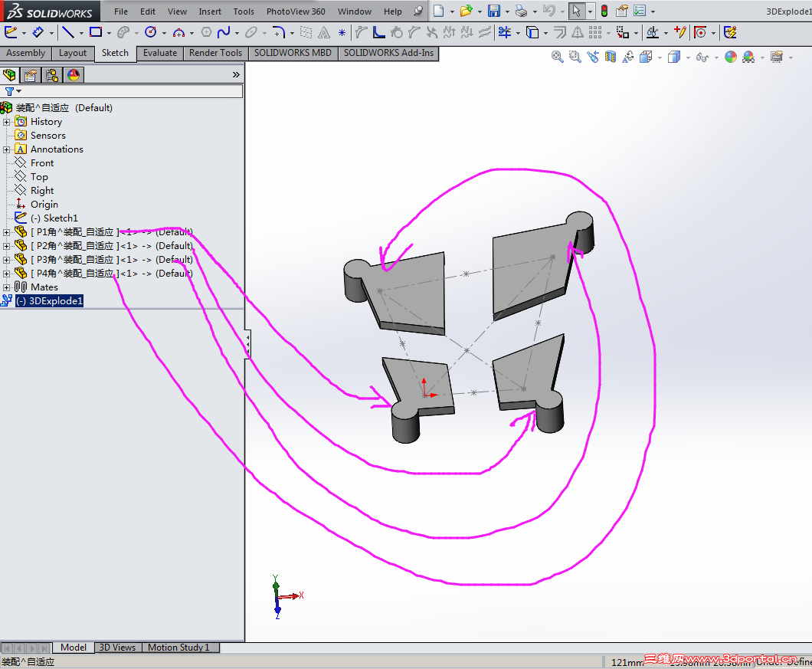Click the Previous View icon
This screenshot has height=669, width=812.
click(593, 57)
